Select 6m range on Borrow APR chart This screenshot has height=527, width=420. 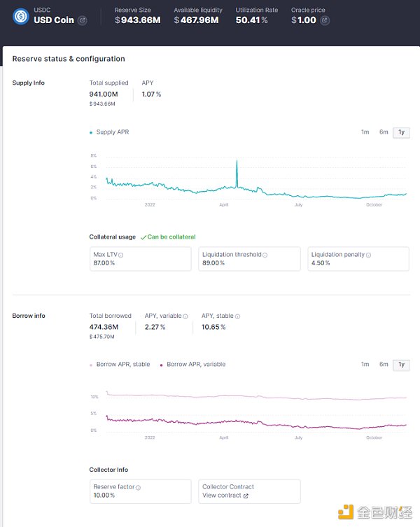click(384, 365)
